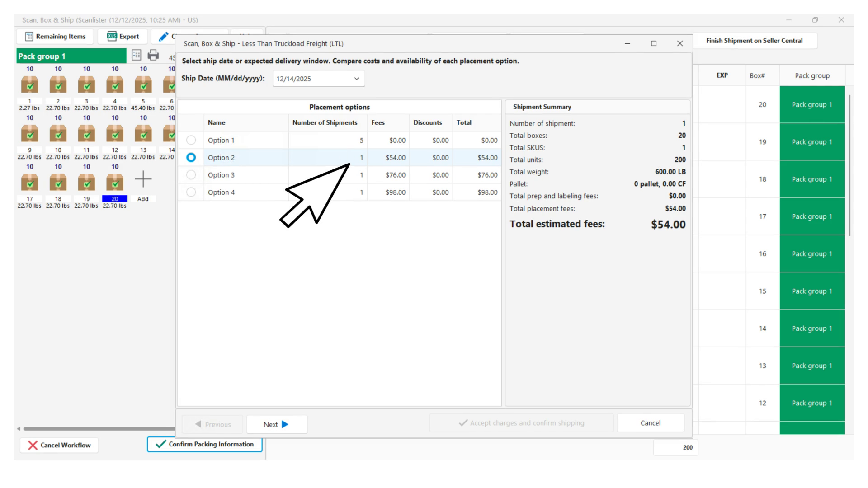Choose Option 3 placement radio button
This screenshot has width=868, height=488.
click(x=191, y=175)
